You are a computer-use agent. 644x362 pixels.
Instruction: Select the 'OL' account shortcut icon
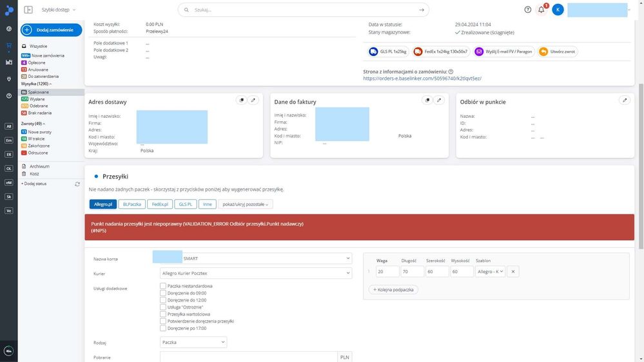coord(8,168)
